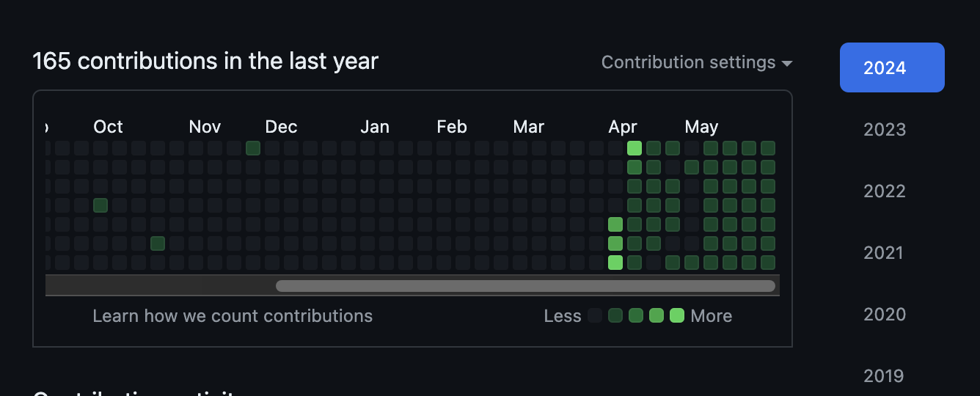Open Learn how we count contributions link
The image size is (980, 396).
(x=233, y=316)
